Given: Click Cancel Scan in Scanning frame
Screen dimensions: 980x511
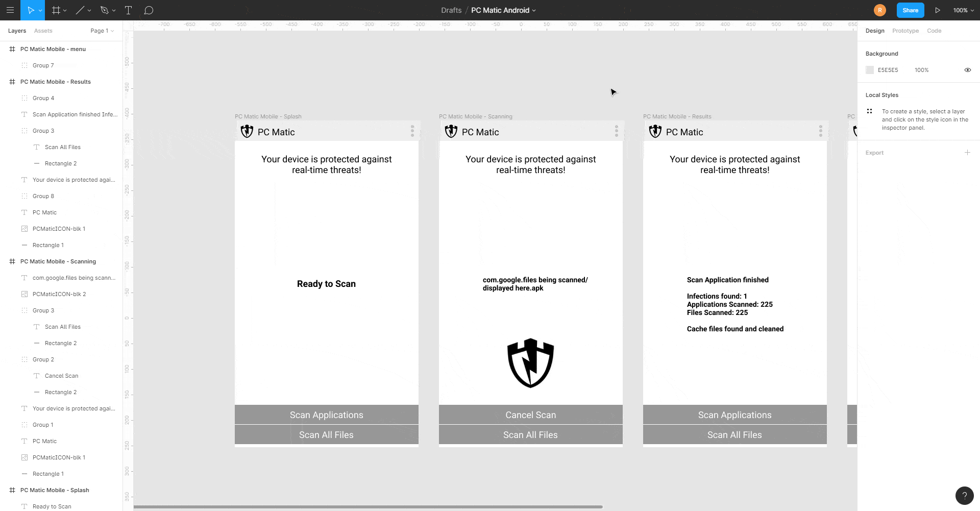Looking at the screenshot, I should pyautogui.click(x=531, y=415).
